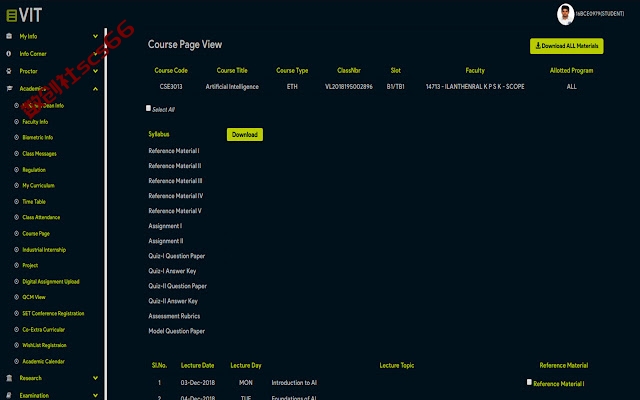Tick the Select All checkbox
Viewport: 640px width, 400px height.
pos(148,108)
